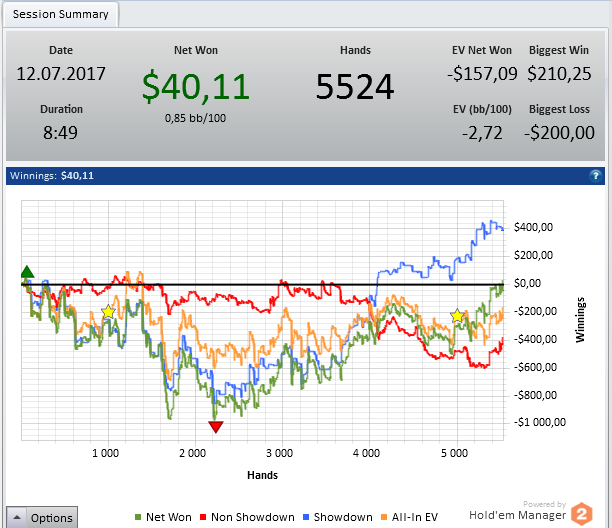Screen dimensions: 612x528
Task: Click the Hands count 5524
Action: tap(355, 87)
